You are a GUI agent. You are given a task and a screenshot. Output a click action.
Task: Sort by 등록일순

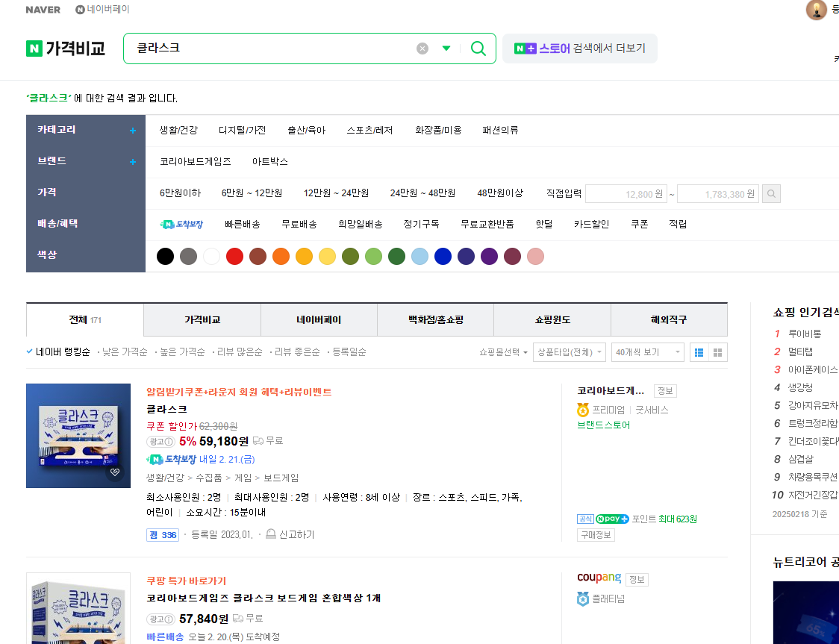(x=349, y=352)
